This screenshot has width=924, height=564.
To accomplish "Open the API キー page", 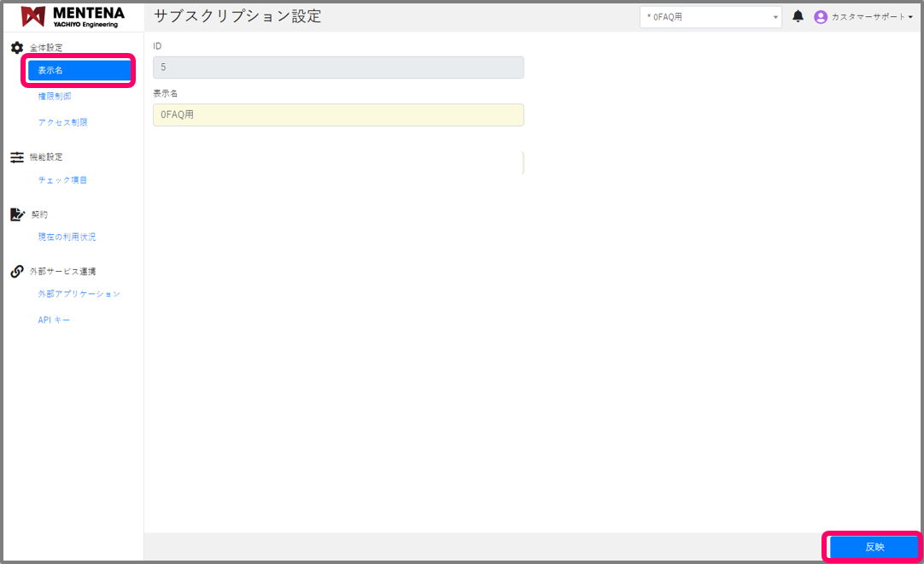I will click(x=54, y=319).
